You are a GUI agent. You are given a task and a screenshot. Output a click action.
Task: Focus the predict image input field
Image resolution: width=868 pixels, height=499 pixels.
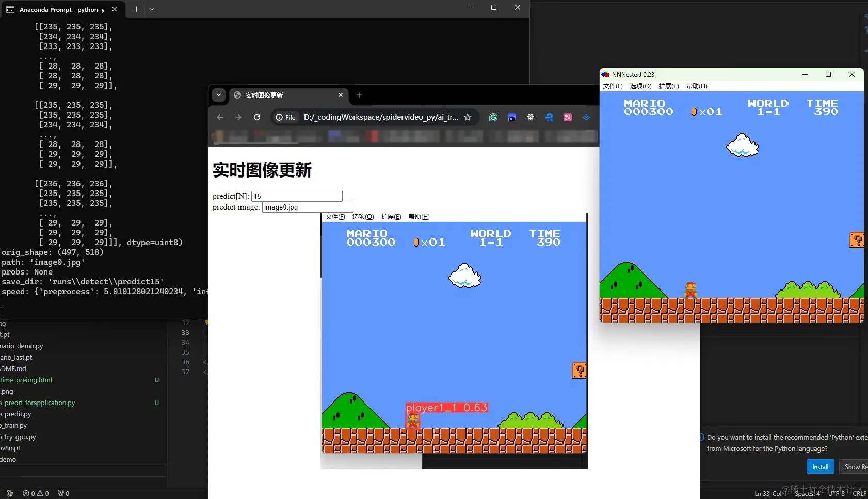[308, 207]
